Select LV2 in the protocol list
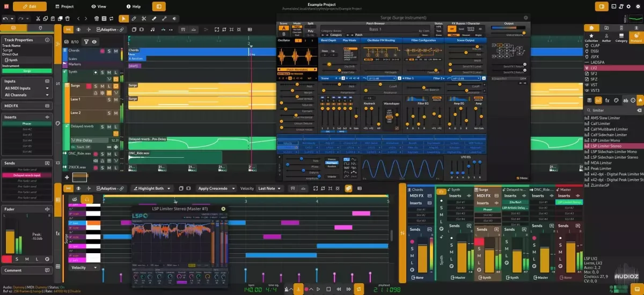This screenshot has height=295, width=644. pyautogui.click(x=613, y=68)
